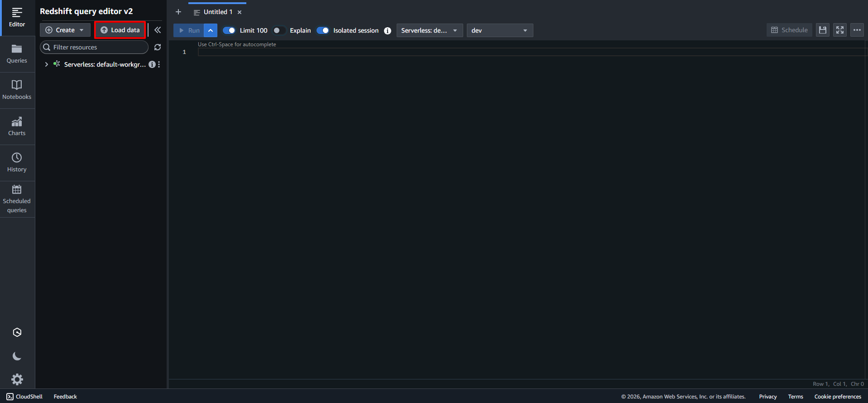Click the save query icon
868x403 pixels.
(x=823, y=30)
